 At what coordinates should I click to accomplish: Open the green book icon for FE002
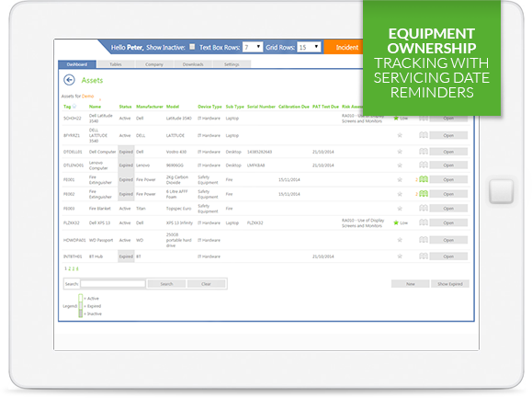424,194
